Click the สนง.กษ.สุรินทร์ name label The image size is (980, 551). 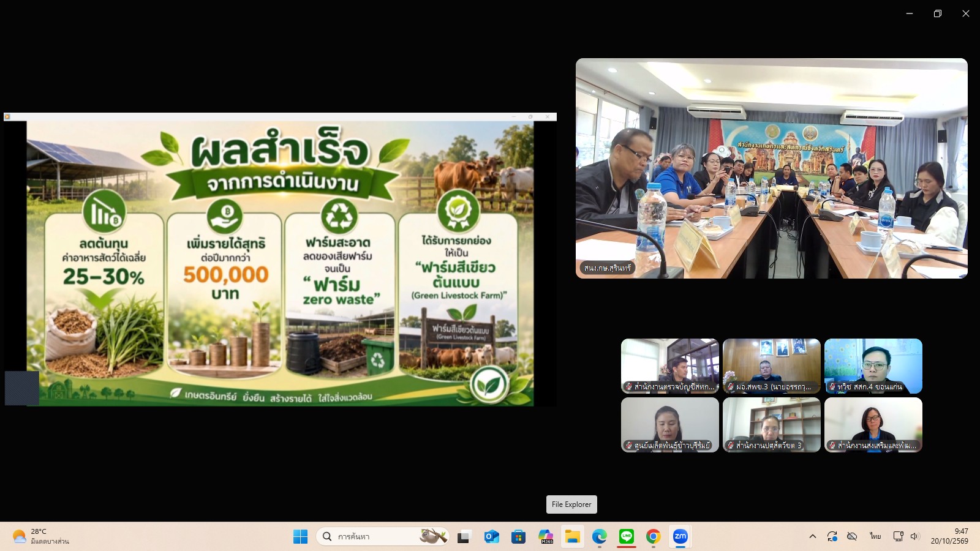point(607,268)
